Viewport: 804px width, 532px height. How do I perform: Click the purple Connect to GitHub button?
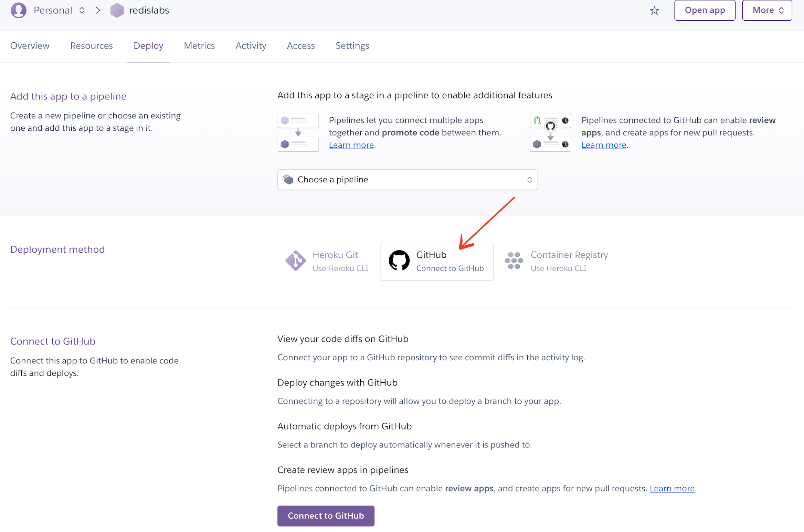point(326,515)
